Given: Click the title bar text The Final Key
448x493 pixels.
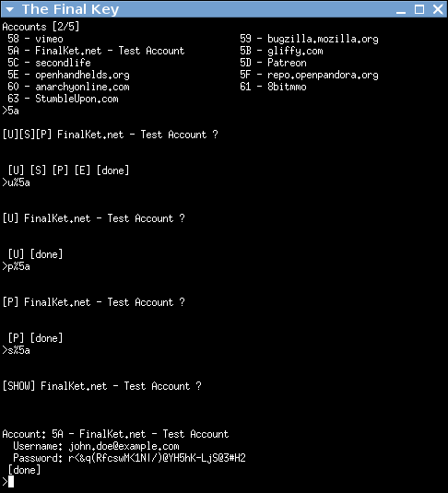Looking at the screenshot, I should [x=70, y=9].
